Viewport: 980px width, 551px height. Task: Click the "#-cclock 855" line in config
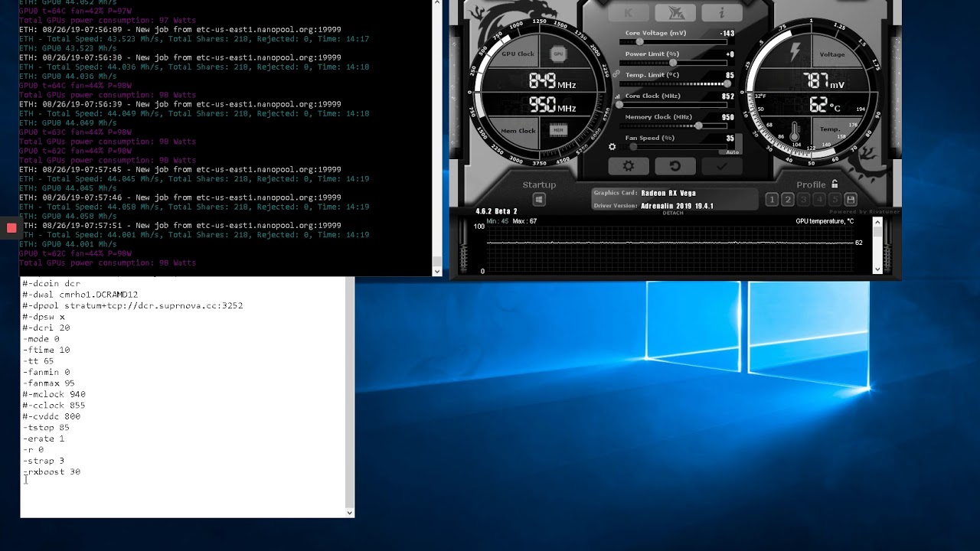point(54,406)
